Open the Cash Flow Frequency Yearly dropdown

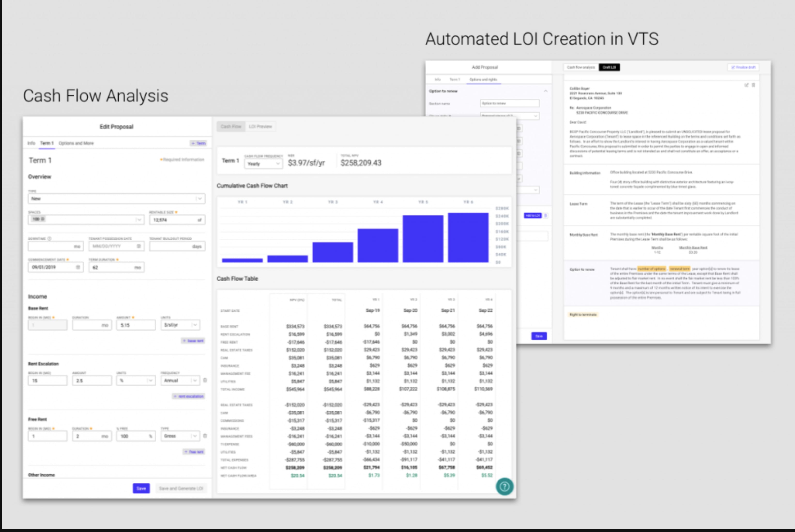[x=263, y=164]
